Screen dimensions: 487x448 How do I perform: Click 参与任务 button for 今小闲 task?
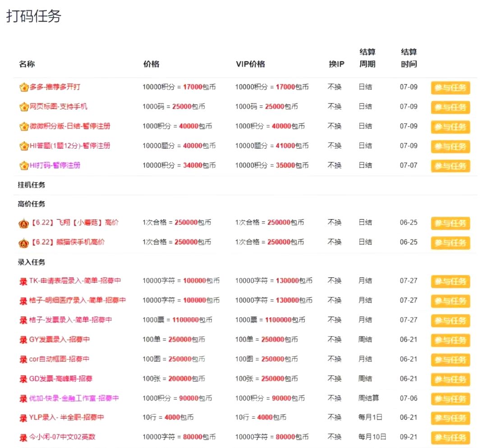point(450,437)
